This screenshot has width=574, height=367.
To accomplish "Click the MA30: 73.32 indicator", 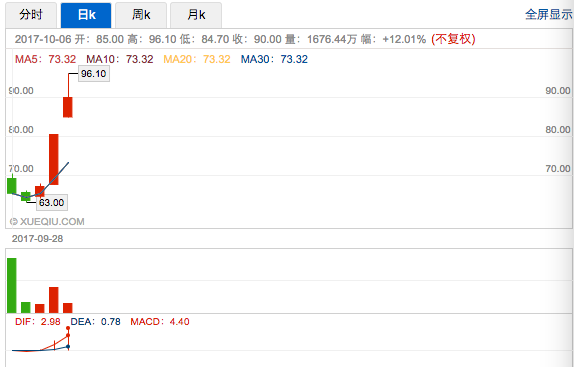I will (x=274, y=59).
